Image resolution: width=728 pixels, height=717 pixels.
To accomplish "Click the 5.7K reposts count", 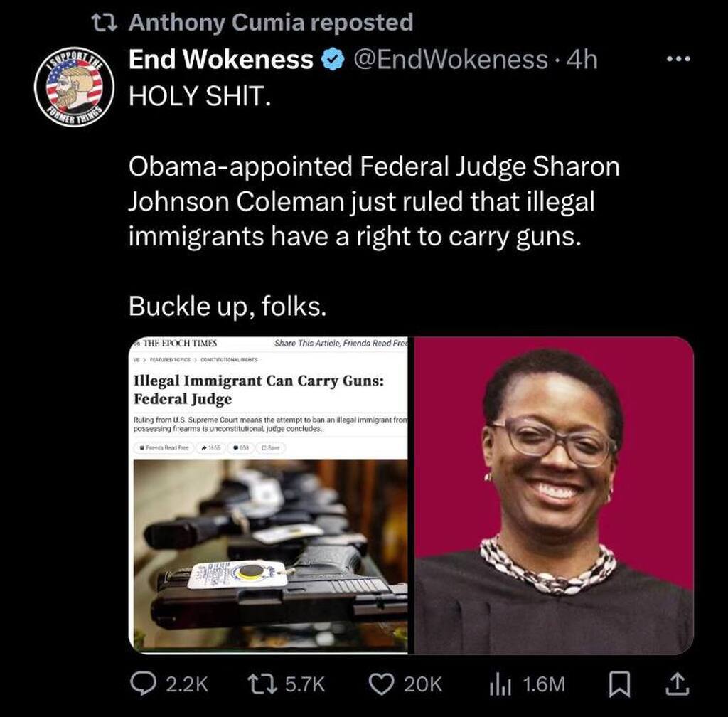I will (305, 684).
